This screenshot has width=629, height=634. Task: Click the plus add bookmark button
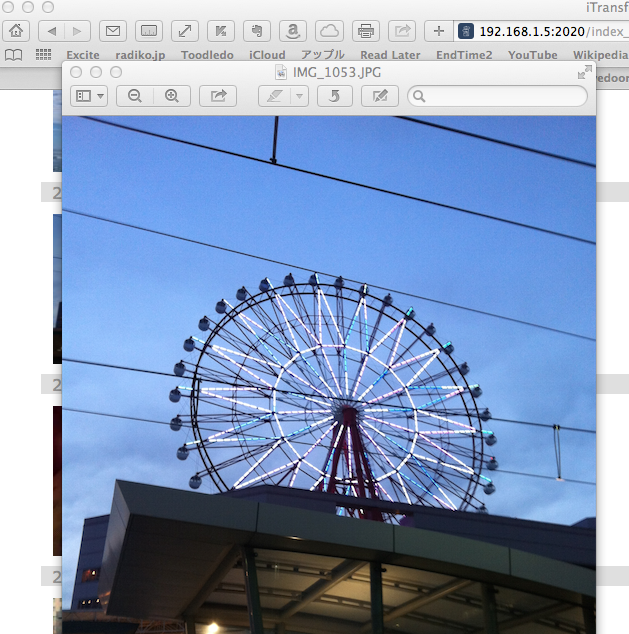[439, 31]
